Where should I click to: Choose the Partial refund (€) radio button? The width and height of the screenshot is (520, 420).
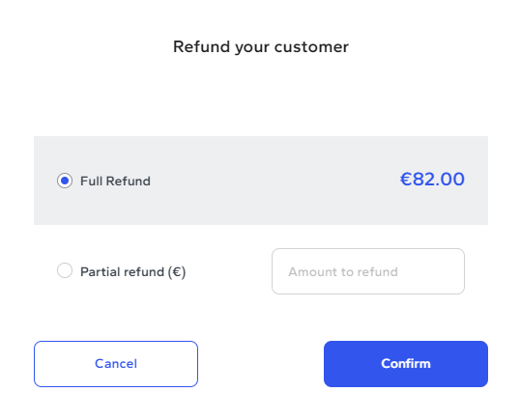click(x=65, y=270)
